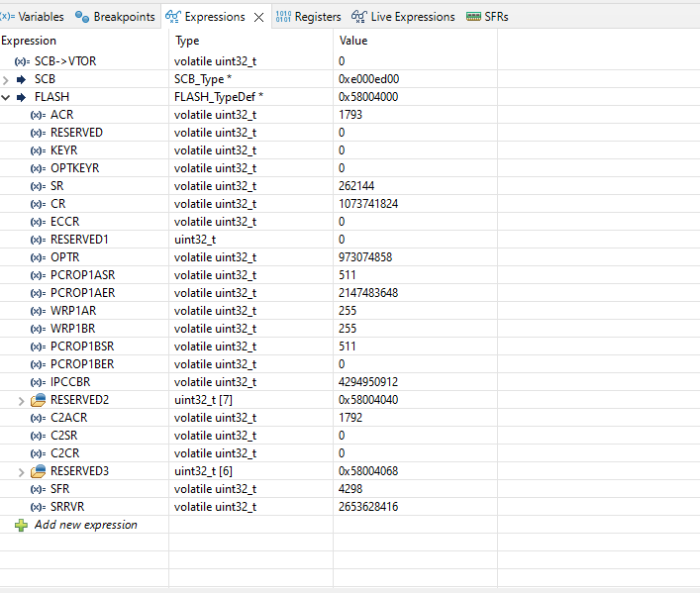Expand the RESERVED3 array entry
Image resolution: width=700 pixels, height=595 pixels.
click(21, 472)
